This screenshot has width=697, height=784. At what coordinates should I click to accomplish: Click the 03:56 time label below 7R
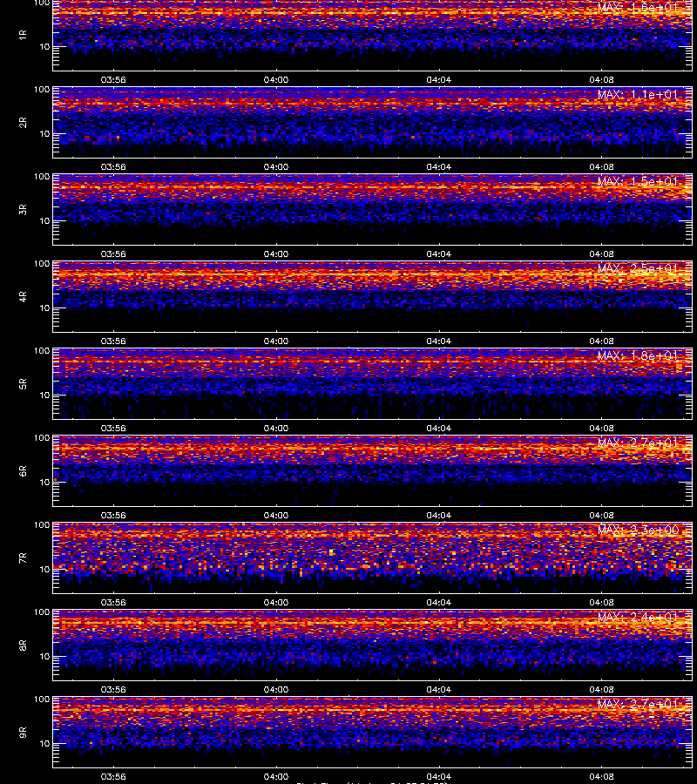click(113, 603)
